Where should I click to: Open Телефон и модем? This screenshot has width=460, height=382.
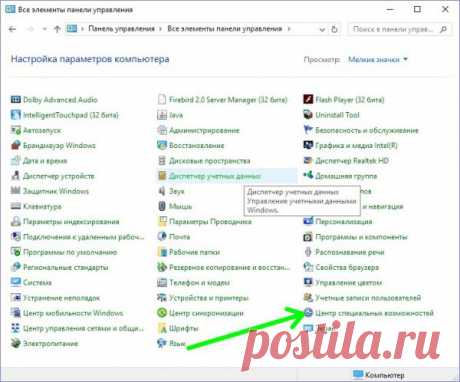click(x=199, y=283)
